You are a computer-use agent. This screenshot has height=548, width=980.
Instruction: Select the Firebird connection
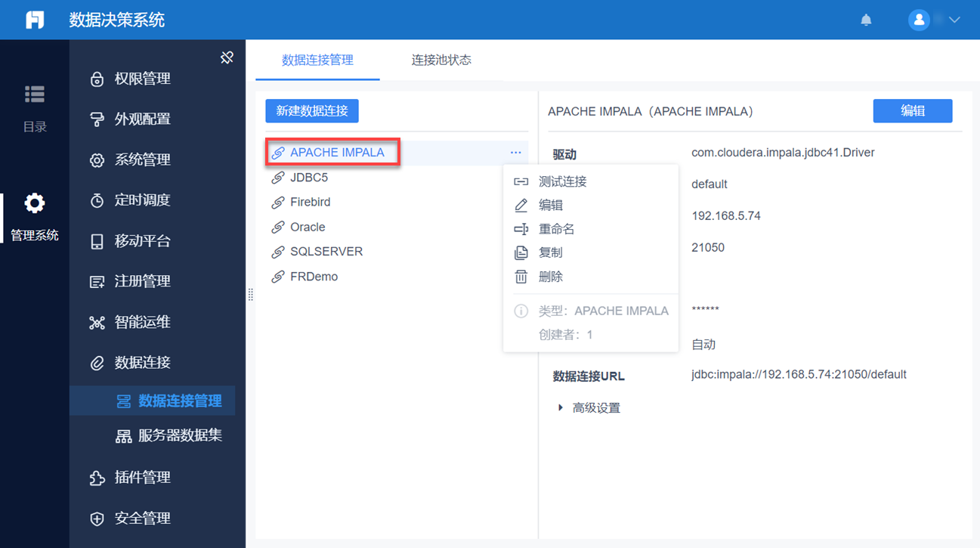point(311,202)
